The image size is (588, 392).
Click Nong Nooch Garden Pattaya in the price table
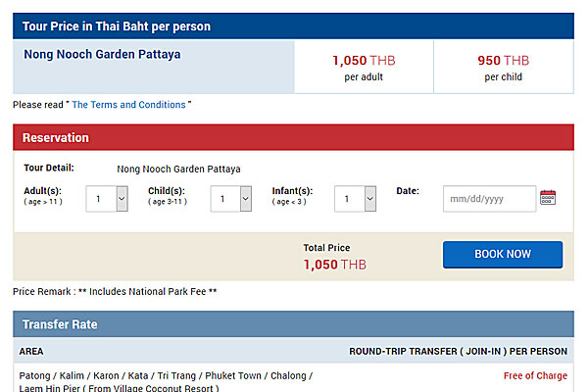[x=102, y=55]
